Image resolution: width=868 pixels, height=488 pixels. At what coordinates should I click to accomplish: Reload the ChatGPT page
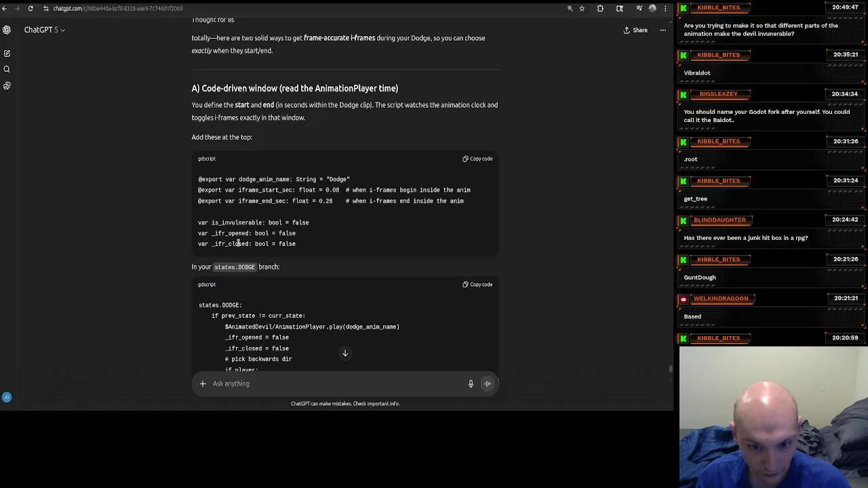(x=31, y=8)
